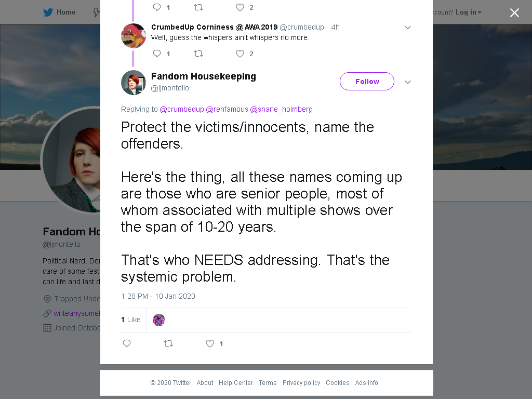This screenshot has height=399, width=532.
Task: Like CrumbedUp Corniness's whispers tweet
Action: tap(240, 54)
